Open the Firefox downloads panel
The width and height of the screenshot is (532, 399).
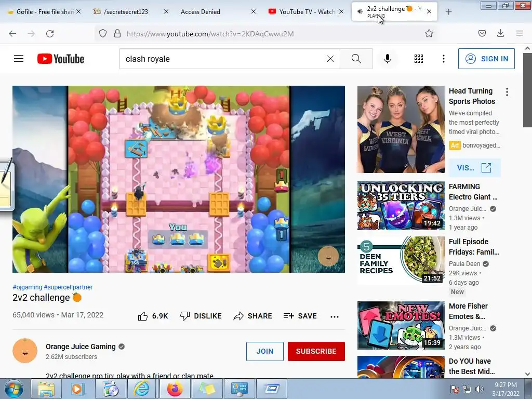[x=500, y=33]
